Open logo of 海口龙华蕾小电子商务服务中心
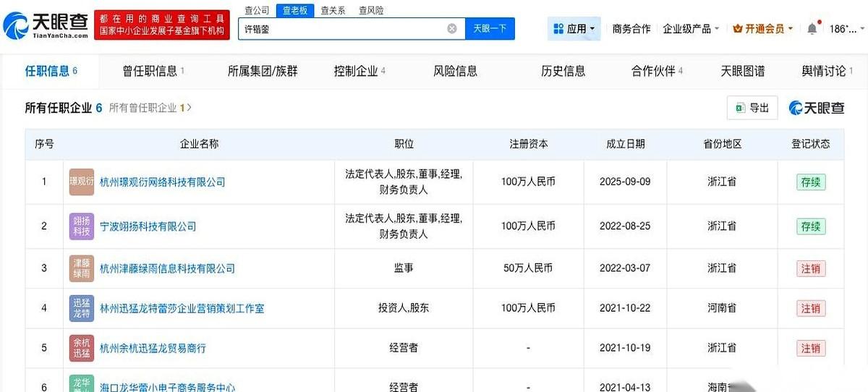The width and height of the screenshot is (868, 392). 82,383
